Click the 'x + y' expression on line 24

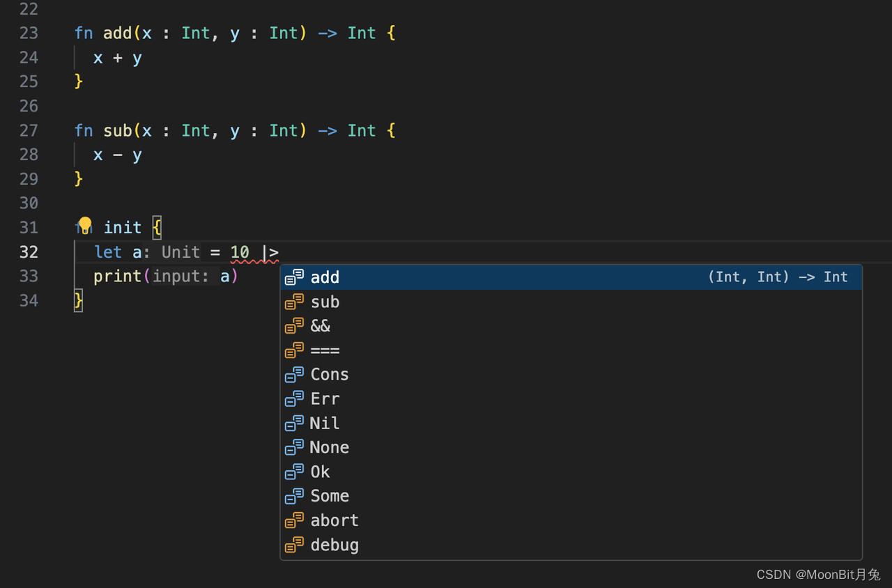[118, 58]
